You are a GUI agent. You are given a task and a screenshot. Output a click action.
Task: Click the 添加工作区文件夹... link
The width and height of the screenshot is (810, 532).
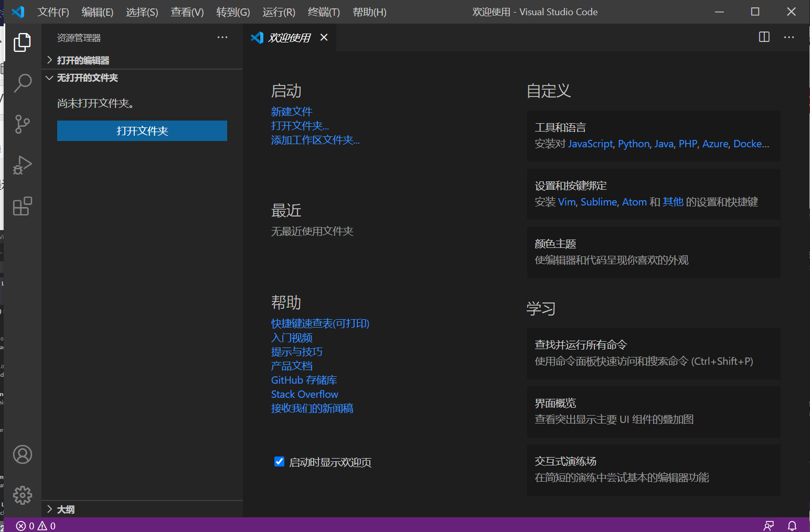tap(315, 140)
